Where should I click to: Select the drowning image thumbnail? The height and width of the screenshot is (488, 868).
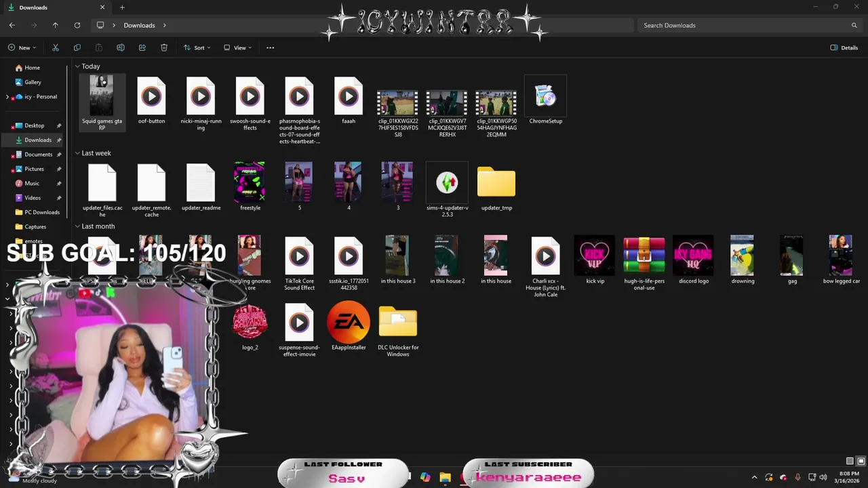point(743,260)
